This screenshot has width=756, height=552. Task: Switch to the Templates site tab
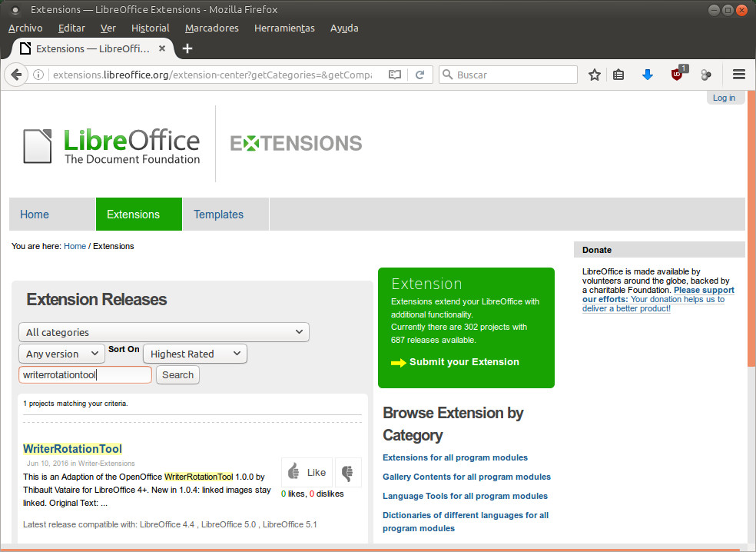coord(226,214)
